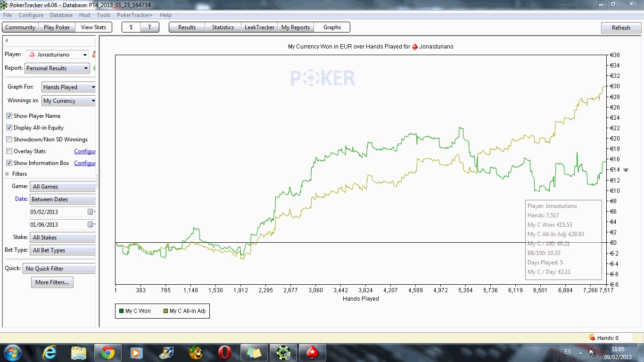Open the paint program taskbar icon
Viewport: 644px width, 362px height.
[166, 353]
